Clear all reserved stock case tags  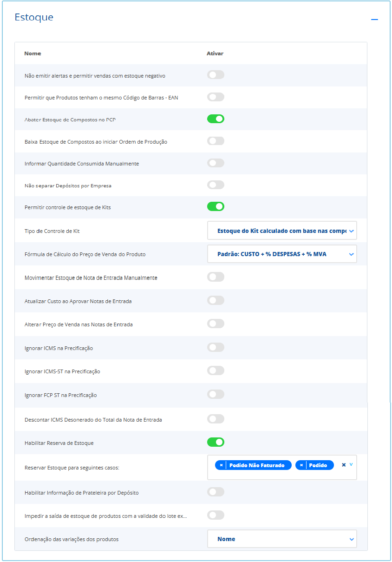pos(344,465)
